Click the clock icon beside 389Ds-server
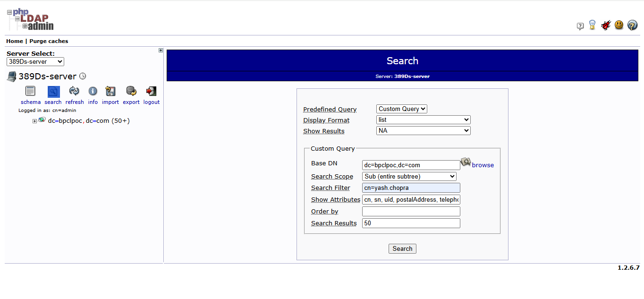 [x=83, y=76]
